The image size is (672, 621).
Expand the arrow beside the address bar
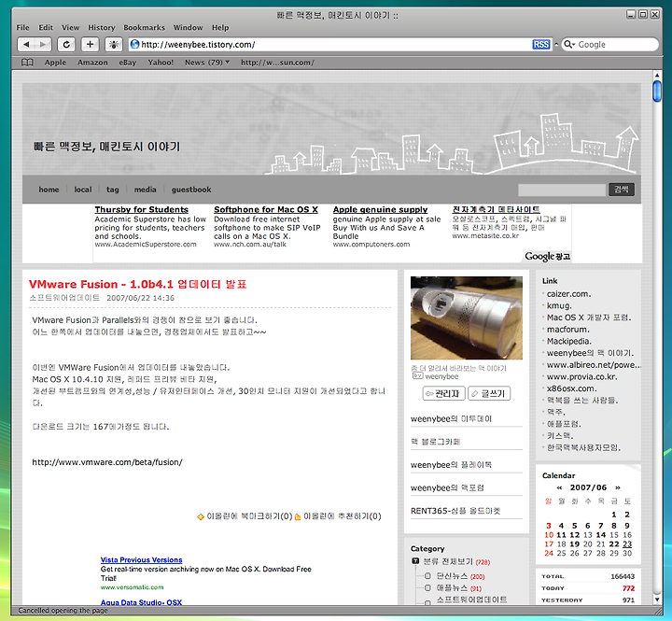tap(556, 44)
